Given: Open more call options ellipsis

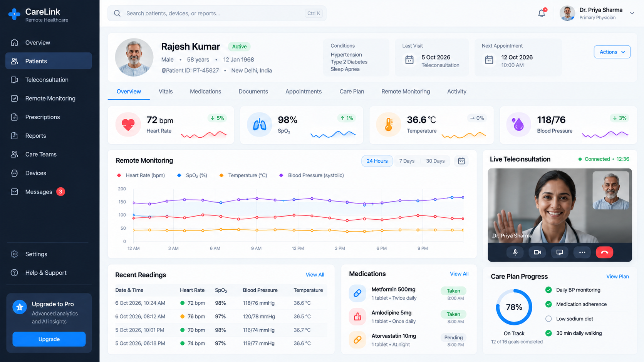Looking at the screenshot, I should 582,252.
